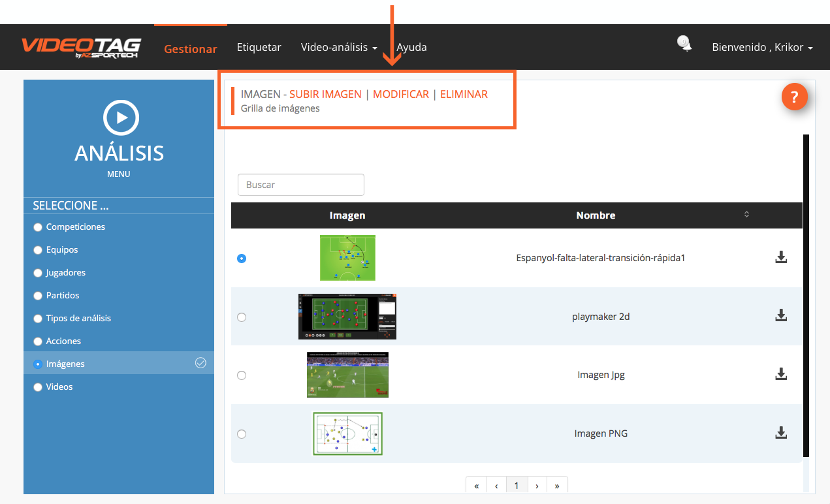Select the playmaker 2d row radio button
The image size is (830, 504).
(242, 317)
